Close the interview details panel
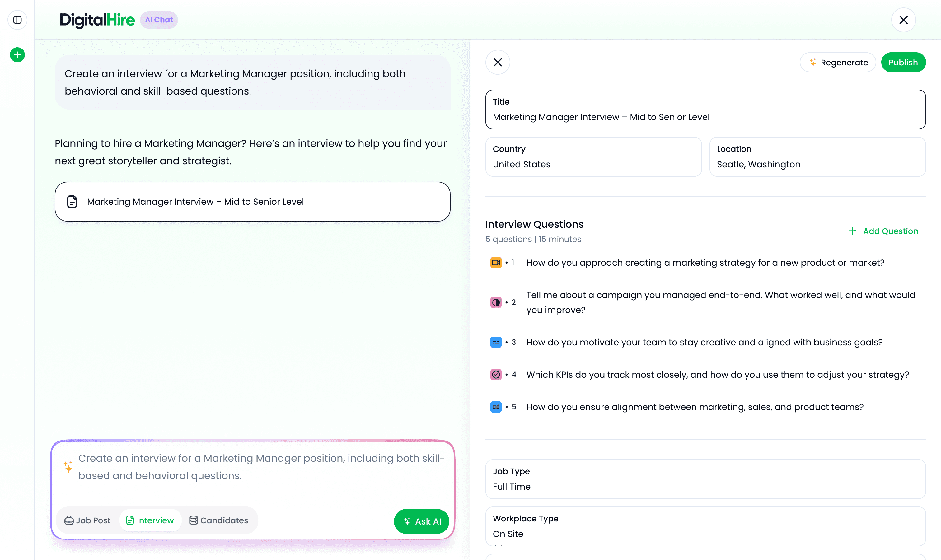The width and height of the screenshot is (941, 560). [498, 62]
